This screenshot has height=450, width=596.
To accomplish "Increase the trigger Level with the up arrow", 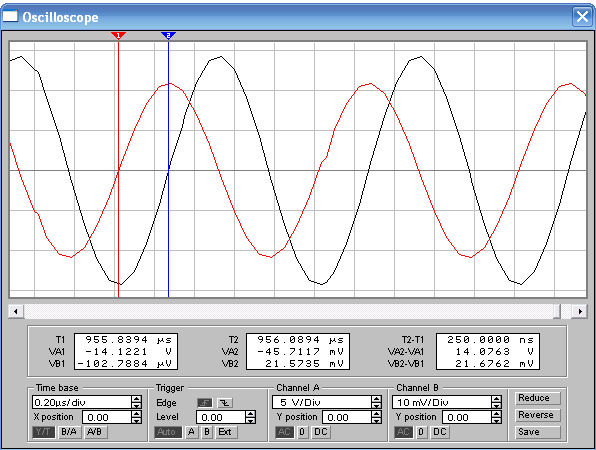I will 250,414.
